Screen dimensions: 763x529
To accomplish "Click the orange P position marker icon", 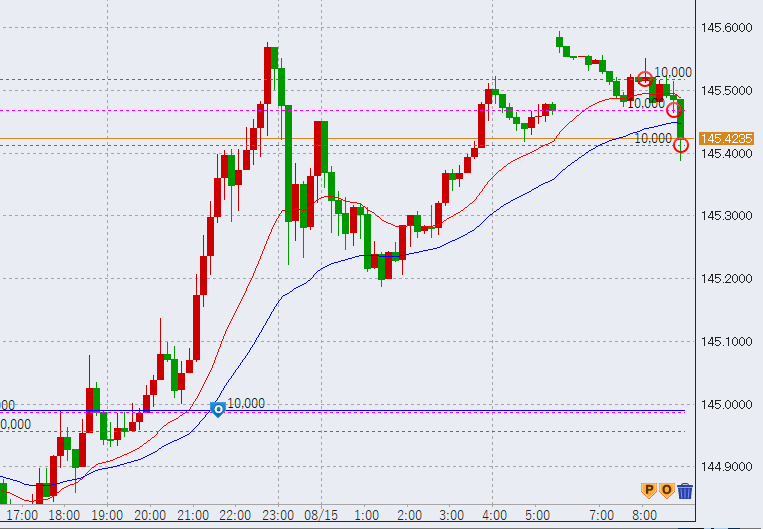I will tap(648, 490).
